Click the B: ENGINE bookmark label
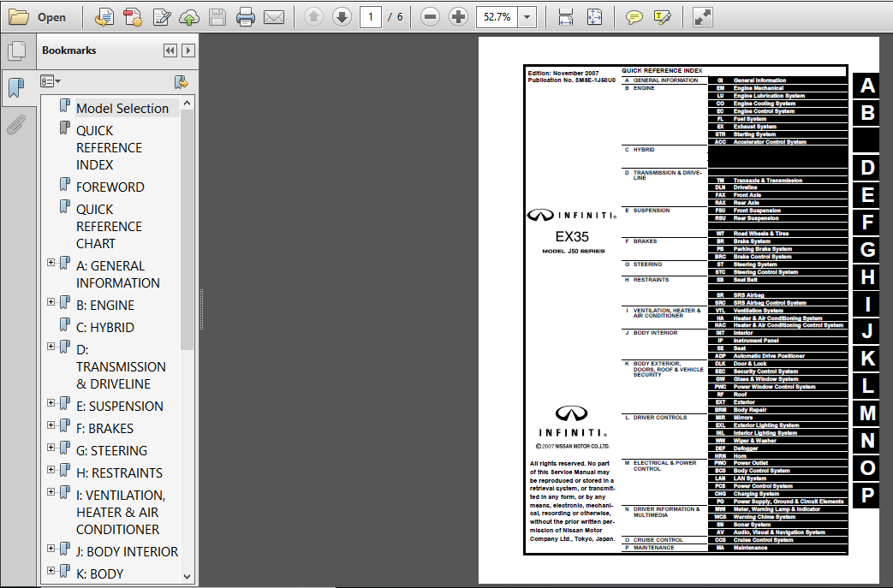Viewport: 893px width, 588px height. point(105,305)
